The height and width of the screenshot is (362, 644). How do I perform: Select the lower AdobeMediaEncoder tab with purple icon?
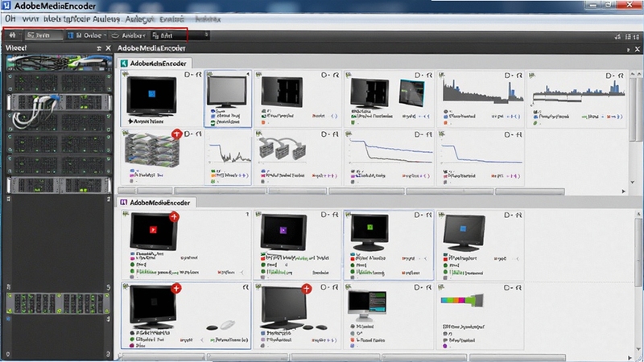point(156,203)
